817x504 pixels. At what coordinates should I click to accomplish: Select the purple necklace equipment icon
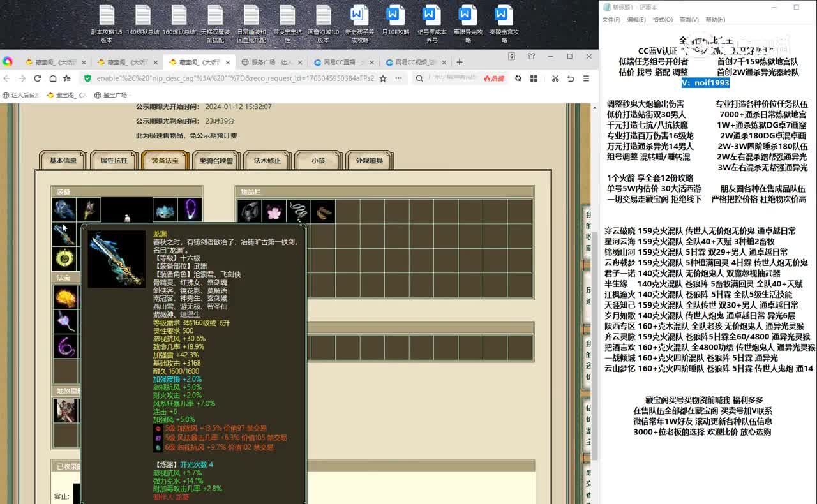pos(190,210)
